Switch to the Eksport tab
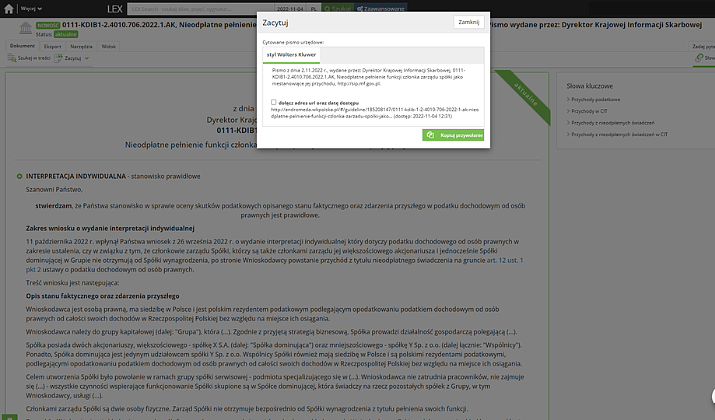 [x=53, y=46]
